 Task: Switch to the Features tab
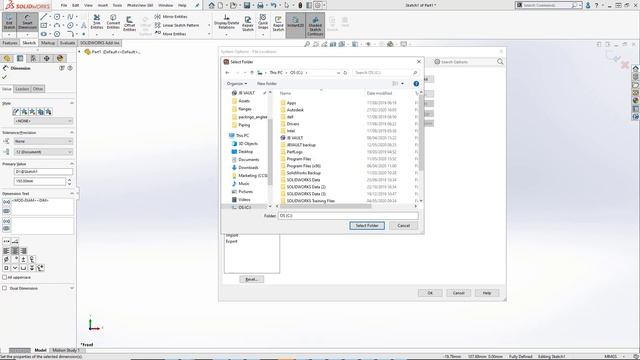tap(10, 43)
